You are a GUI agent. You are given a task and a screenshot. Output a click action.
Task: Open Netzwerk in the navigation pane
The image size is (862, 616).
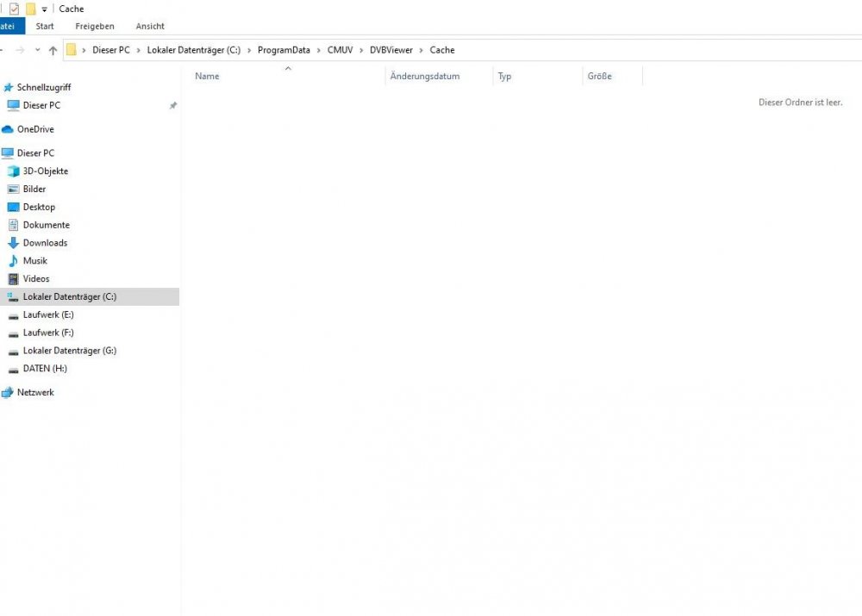(x=35, y=393)
